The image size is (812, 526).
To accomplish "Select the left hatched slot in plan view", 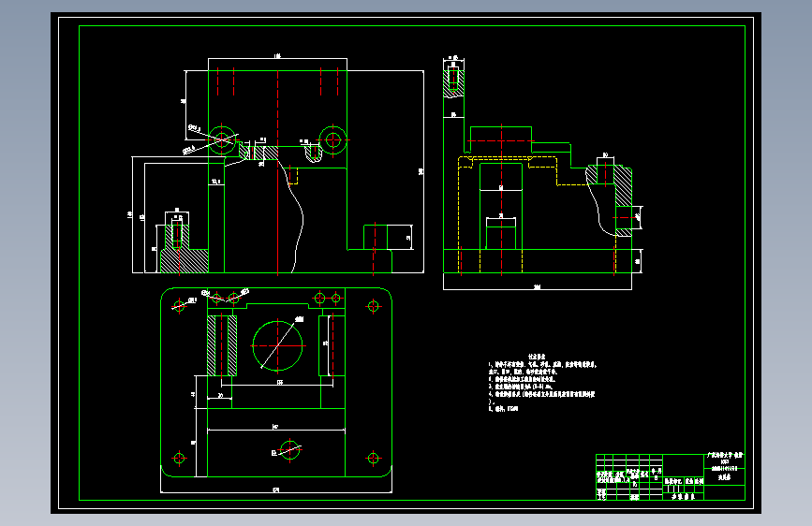I will (222, 345).
